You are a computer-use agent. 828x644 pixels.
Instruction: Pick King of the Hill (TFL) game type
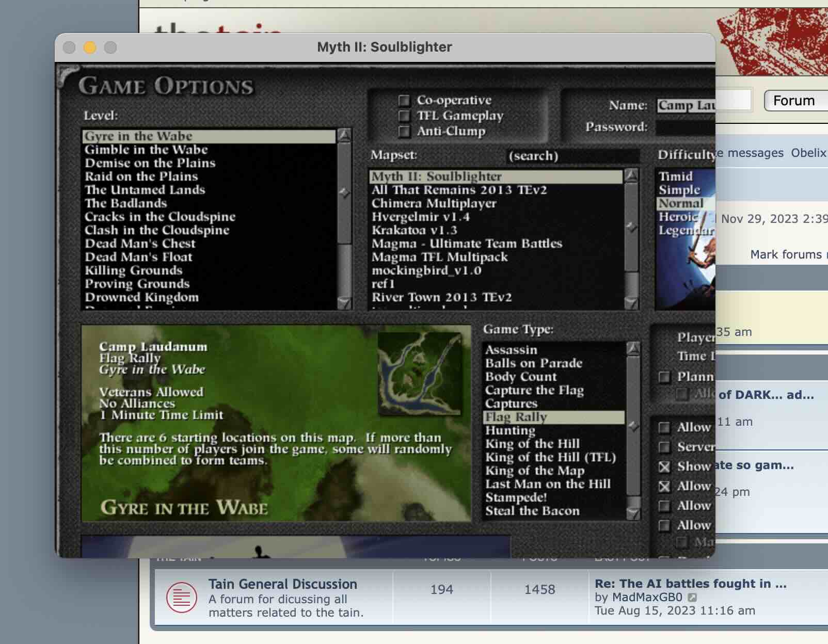click(554, 457)
